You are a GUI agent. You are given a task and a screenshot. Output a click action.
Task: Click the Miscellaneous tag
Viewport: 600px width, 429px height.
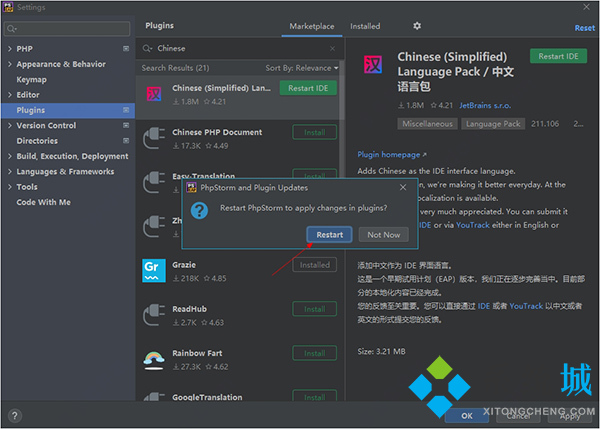point(427,124)
